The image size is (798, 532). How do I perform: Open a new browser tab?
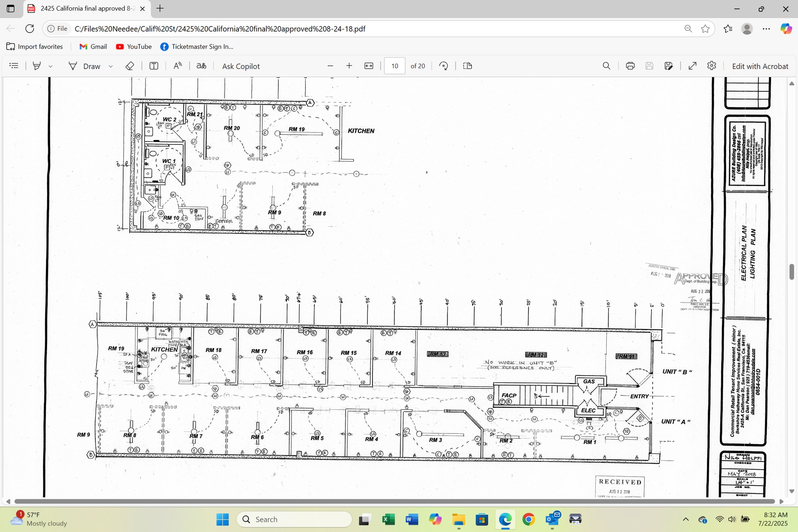(160, 9)
